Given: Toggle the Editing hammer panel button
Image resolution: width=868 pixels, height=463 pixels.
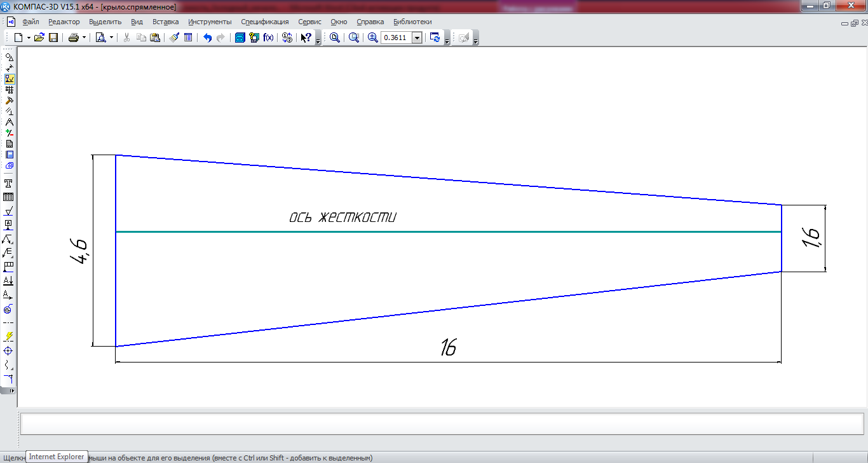Looking at the screenshot, I should [9, 100].
